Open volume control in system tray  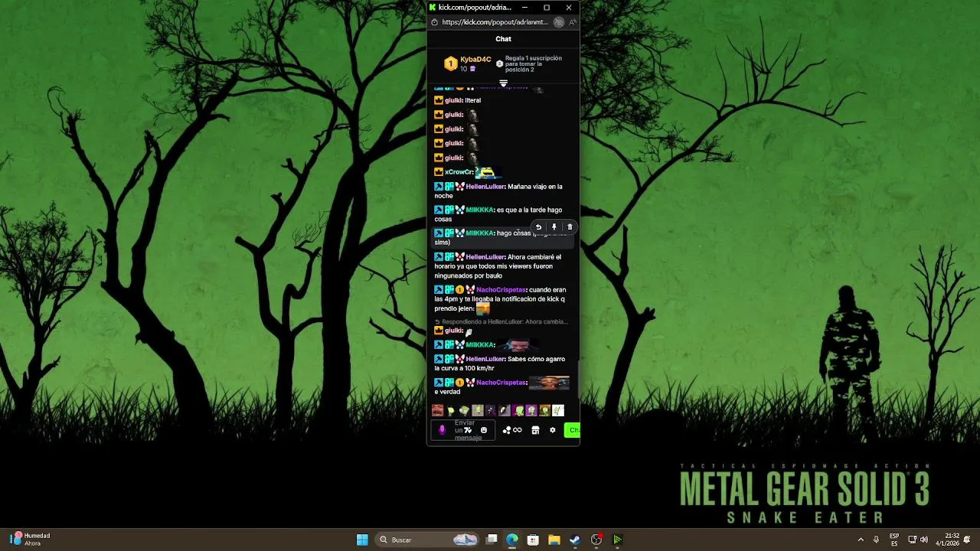pyautogui.click(x=923, y=540)
